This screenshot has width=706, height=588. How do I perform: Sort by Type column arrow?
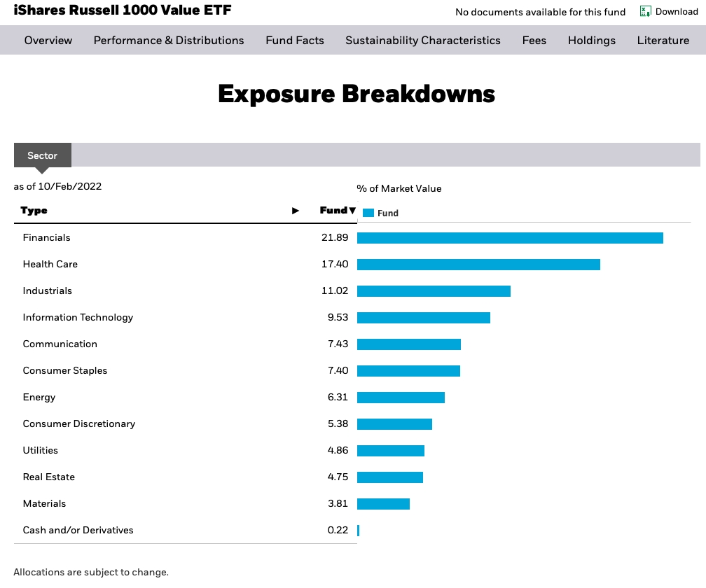[x=296, y=211]
